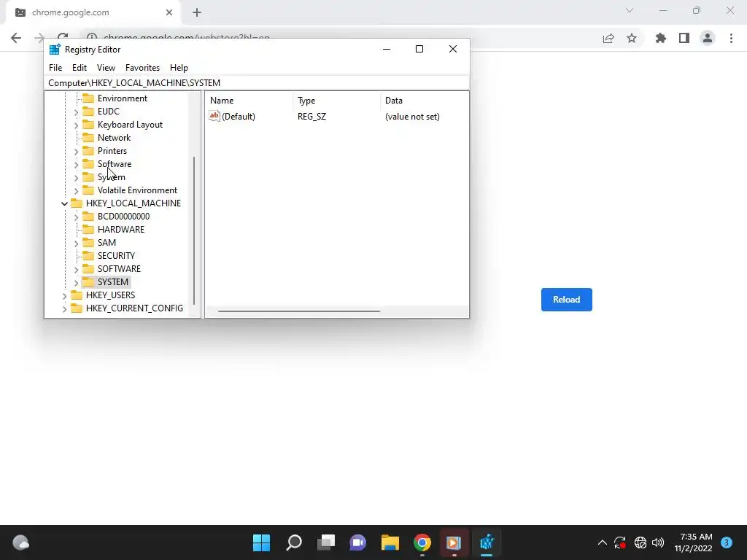Open the Edit menu in Registry Editor
This screenshot has height=560, width=747.
pos(79,68)
